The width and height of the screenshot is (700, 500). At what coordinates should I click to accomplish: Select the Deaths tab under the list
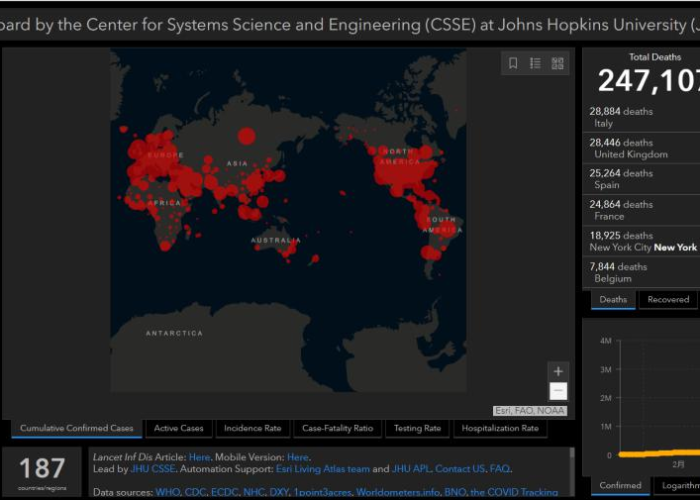point(613,300)
